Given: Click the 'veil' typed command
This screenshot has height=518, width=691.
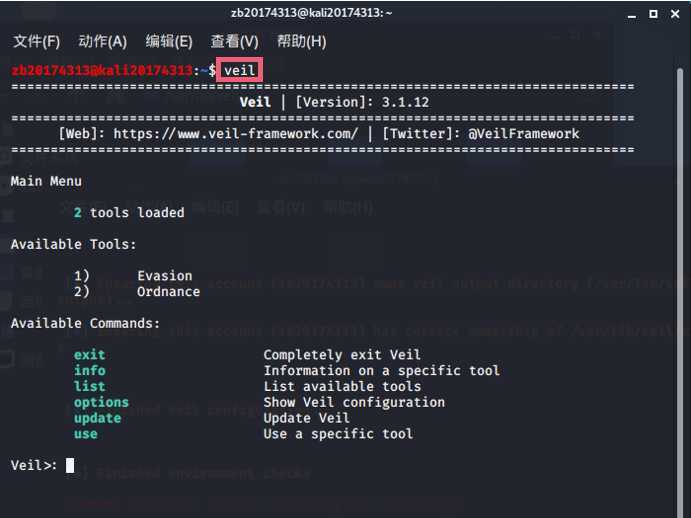Looking at the screenshot, I should 240,70.
